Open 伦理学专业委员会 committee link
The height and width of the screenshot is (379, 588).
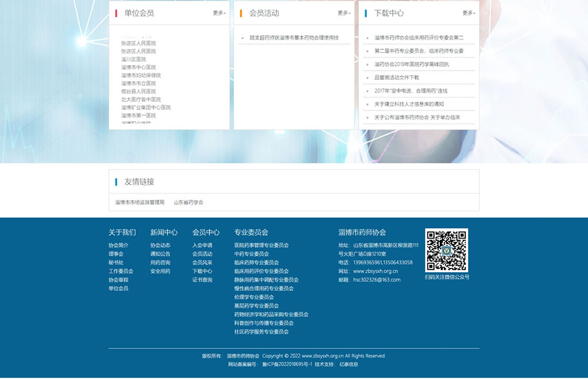tap(254, 297)
